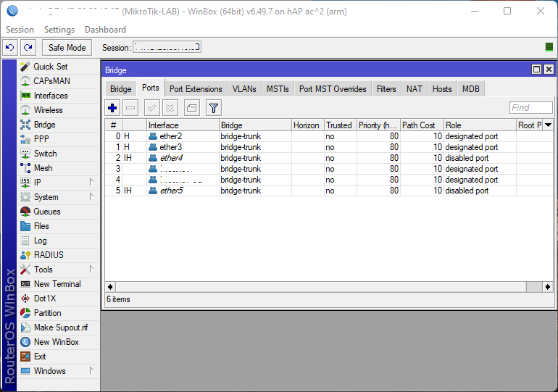Image resolution: width=558 pixels, height=392 pixels.
Task: Select the ether4 port row
Action: (x=329, y=158)
